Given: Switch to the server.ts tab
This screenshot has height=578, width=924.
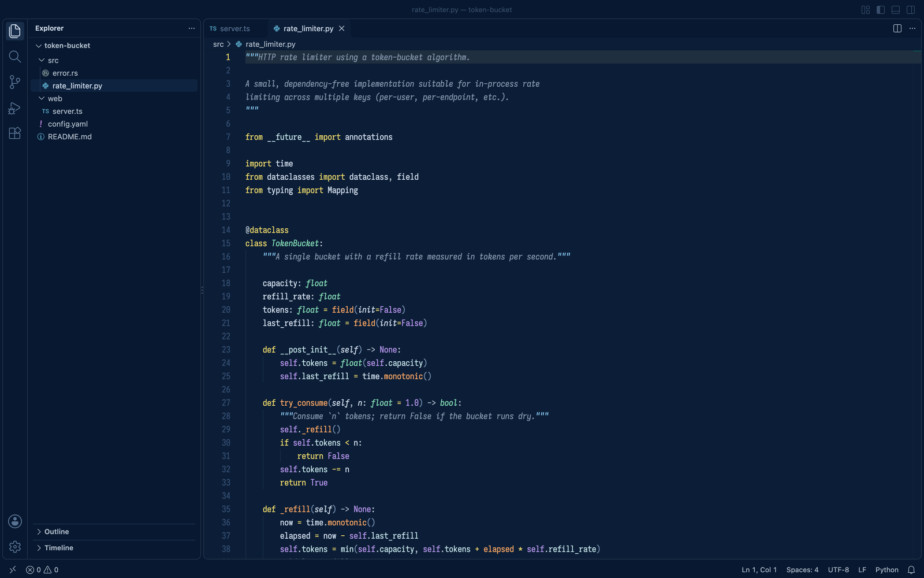Looking at the screenshot, I should click(236, 28).
